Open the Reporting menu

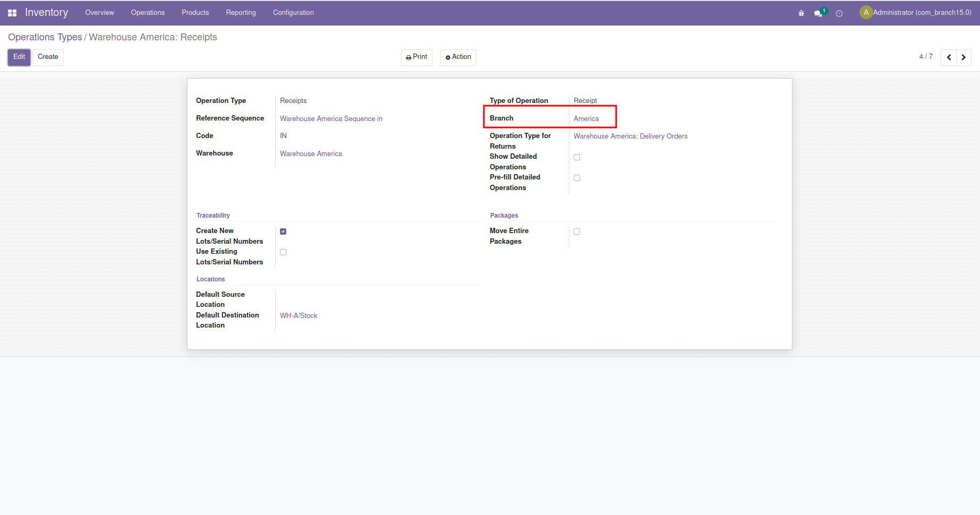241,13
